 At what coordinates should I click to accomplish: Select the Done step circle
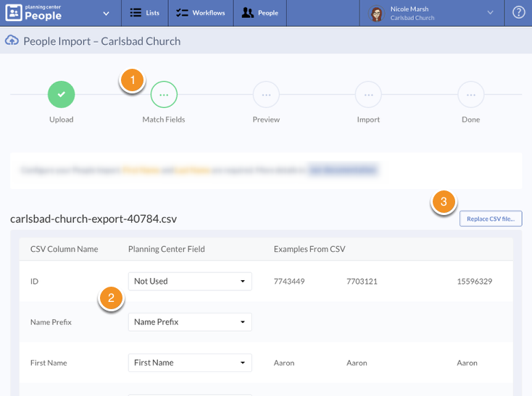(471, 95)
